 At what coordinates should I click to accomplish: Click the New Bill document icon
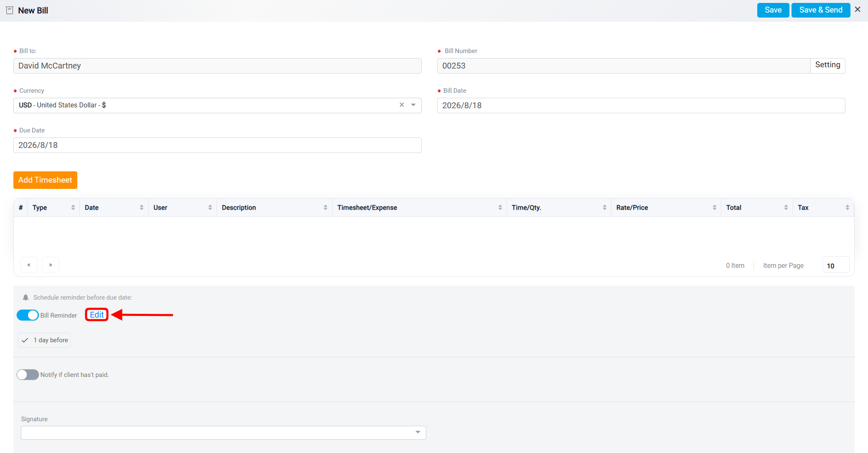pyautogui.click(x=10, y=10)
